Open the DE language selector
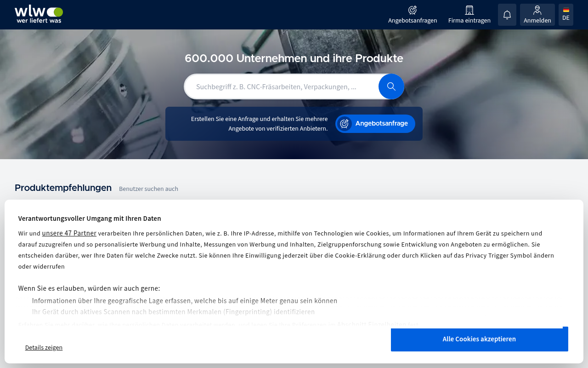Screen dimensions: 588x368 pos(566,15)
